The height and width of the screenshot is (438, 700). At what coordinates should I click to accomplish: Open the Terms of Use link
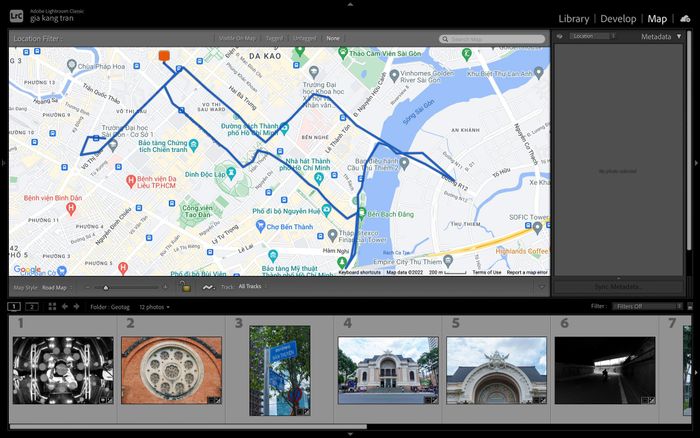coord(487,272)
